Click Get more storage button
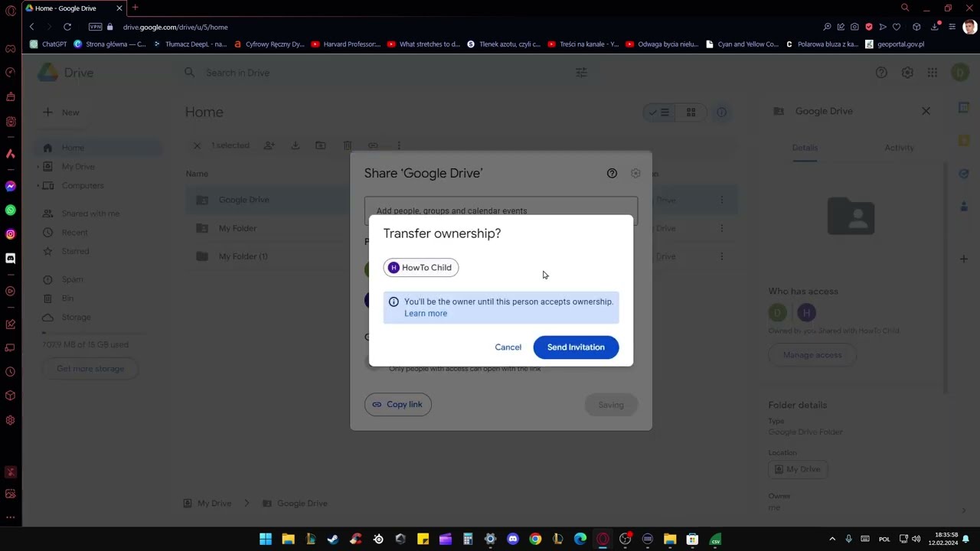The height and width of the screenshot is (551, 980). 90,368
